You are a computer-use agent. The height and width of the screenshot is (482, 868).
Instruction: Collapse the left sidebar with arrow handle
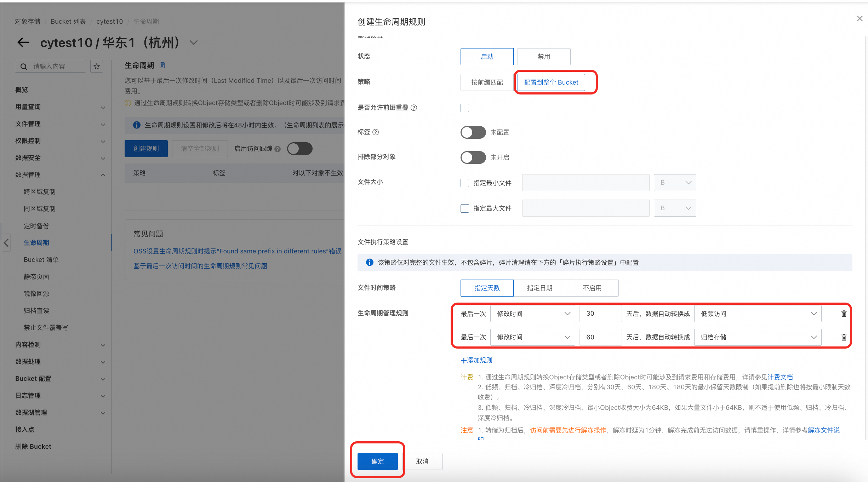(x=6, y=242)
